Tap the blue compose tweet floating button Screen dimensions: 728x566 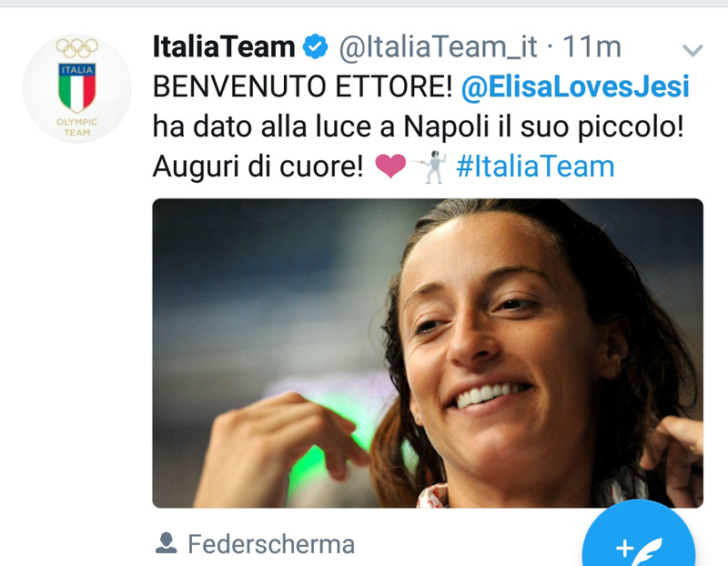(x=639, y=536)
